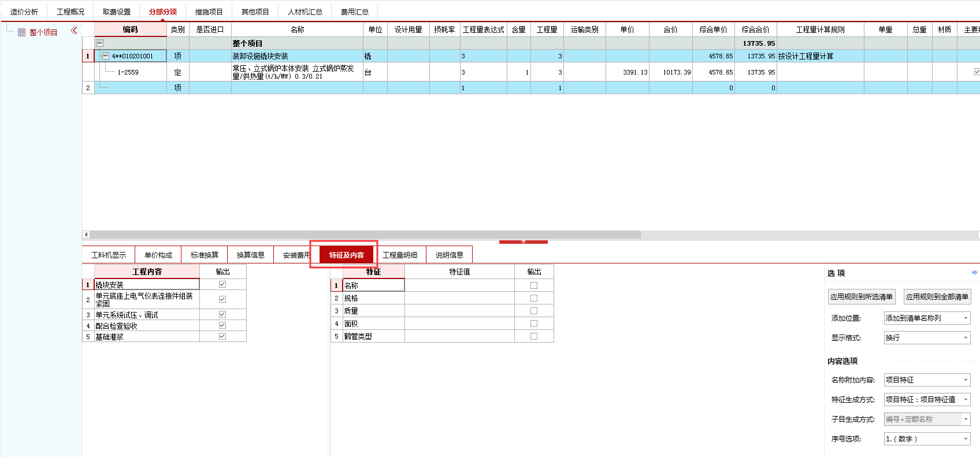Switch to 造价分析 tab
The width and height of the screenshot is (980, 457).
pyautogui.click(x=24, y=12)
